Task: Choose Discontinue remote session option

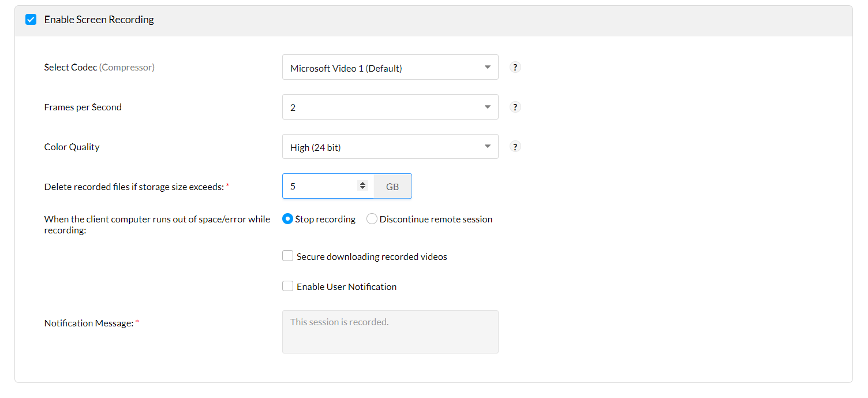Action: 372,219
